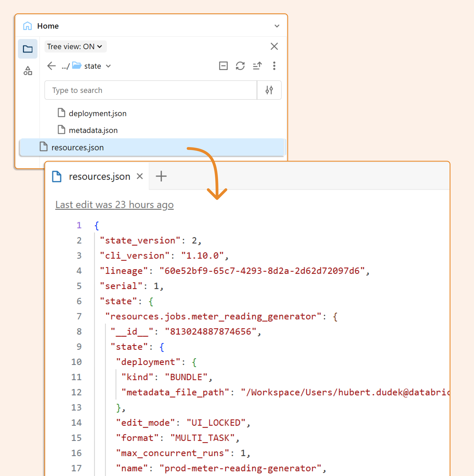
Task: Open metadata.json file
Action: point(93,130)
